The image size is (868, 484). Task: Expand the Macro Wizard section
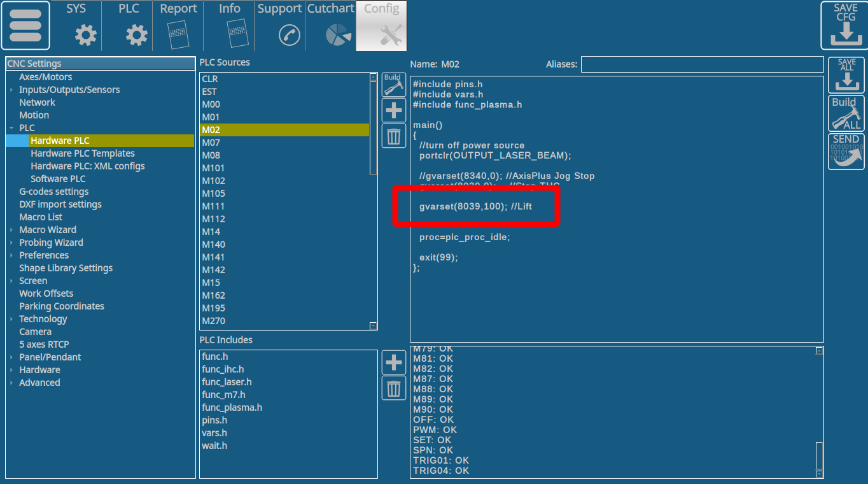(x=11, y=230)
